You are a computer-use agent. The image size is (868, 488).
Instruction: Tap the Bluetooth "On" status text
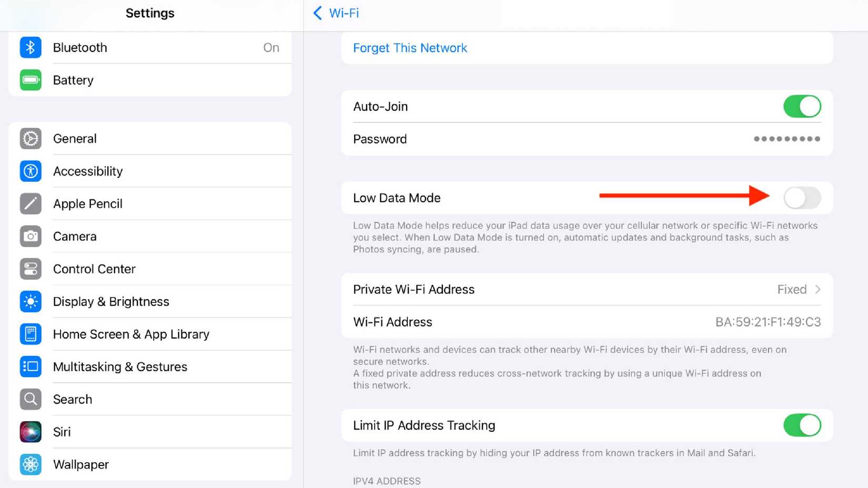click(x=271, y=47)
